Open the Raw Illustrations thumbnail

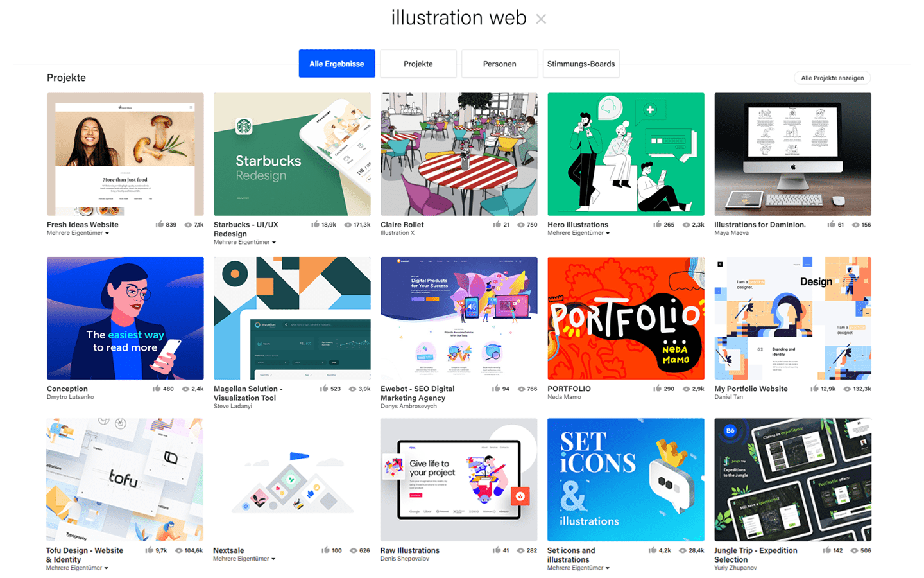pos(459,480)
